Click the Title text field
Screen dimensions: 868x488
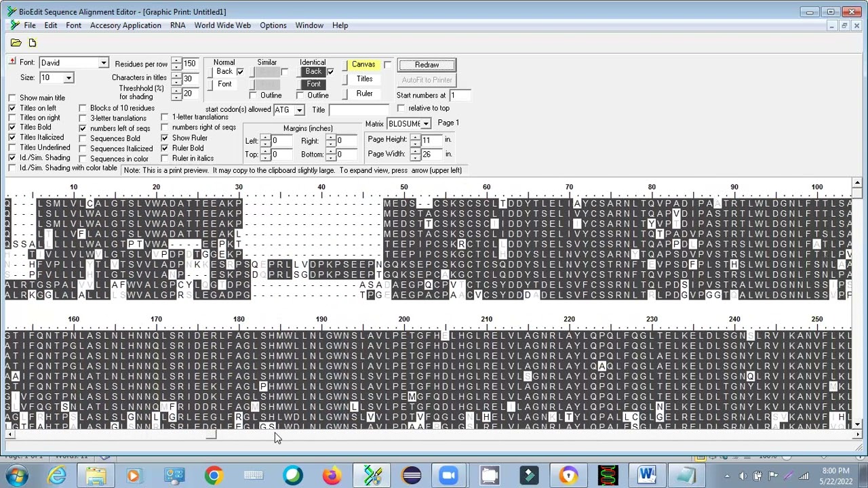click(x=359, y=110)
